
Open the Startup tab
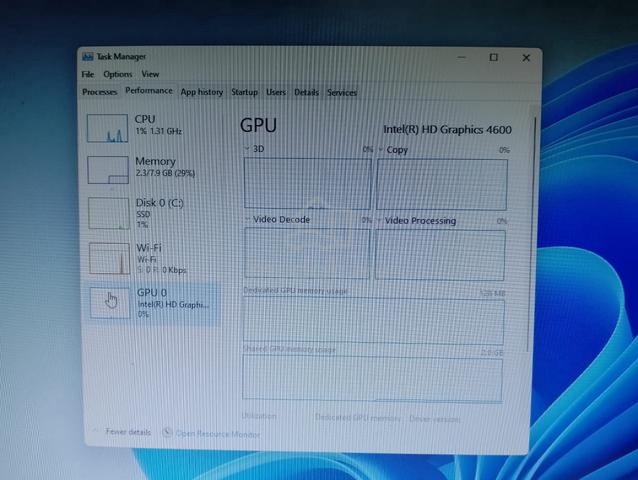tap(245, 92)
